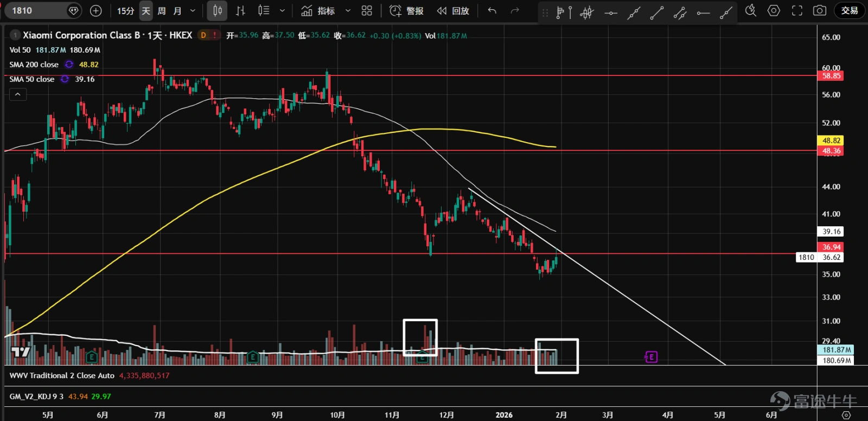Open the chart type dropdown arrow
Image resolution: width=868 pixels, height=421 pixels.
[x=282, y=11]
